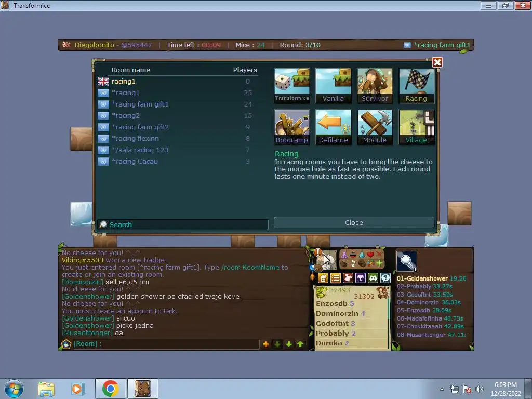Image resolution: width=532 pixels, height=399 pixels.
Task: Click Duruka in the score list
Action: click(329, 343)
